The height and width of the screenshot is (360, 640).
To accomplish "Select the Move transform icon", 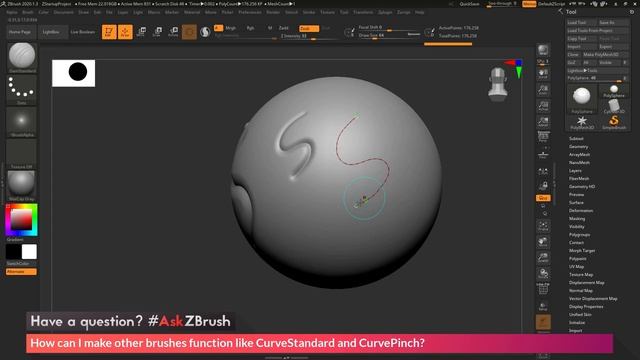I will 141,32.
